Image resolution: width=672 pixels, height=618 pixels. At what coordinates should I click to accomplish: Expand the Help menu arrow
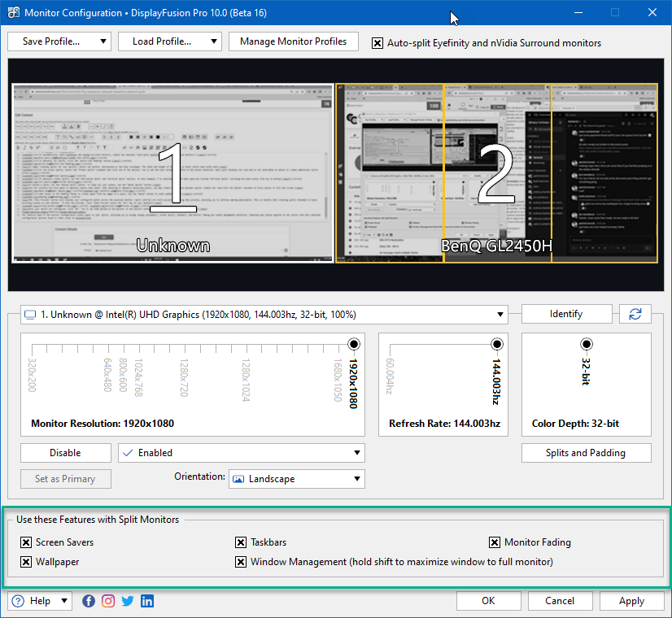coord(64,600)
